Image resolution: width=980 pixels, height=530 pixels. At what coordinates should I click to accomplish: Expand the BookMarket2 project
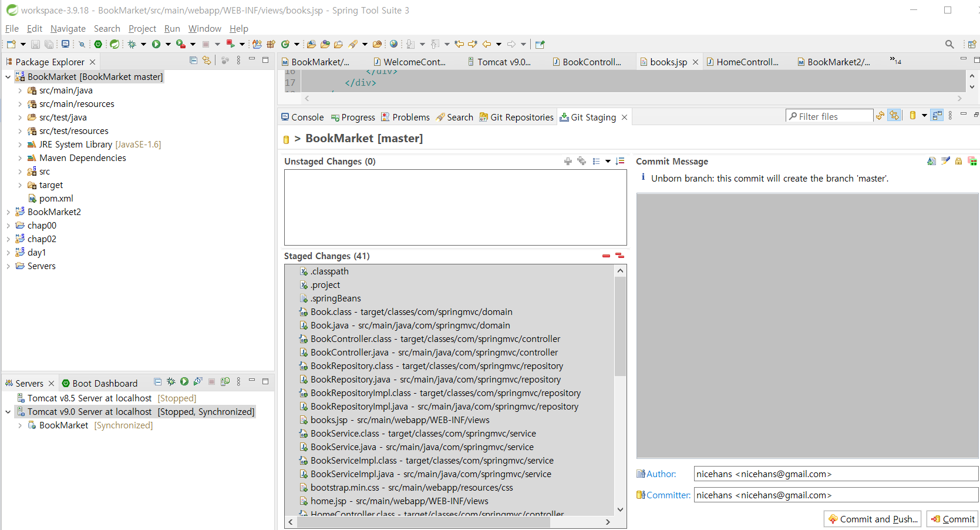[8, 212]
